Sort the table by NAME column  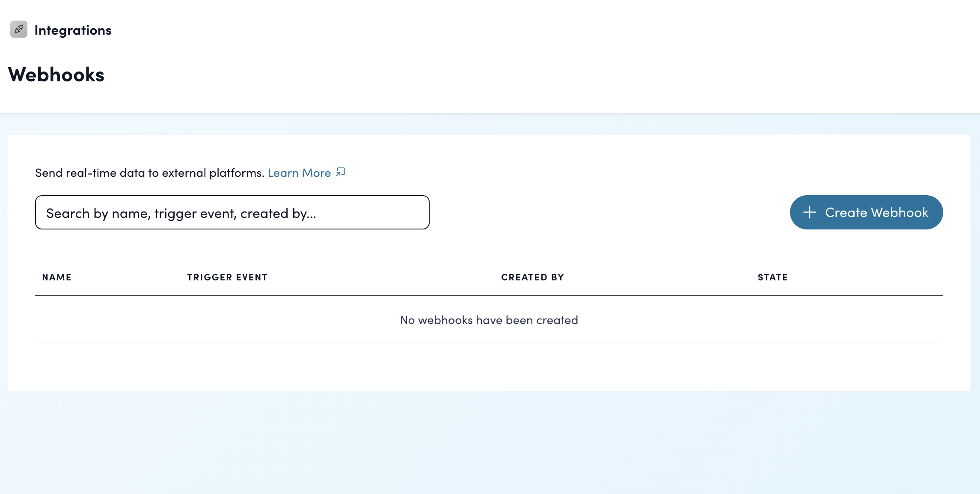click(57, 277)
